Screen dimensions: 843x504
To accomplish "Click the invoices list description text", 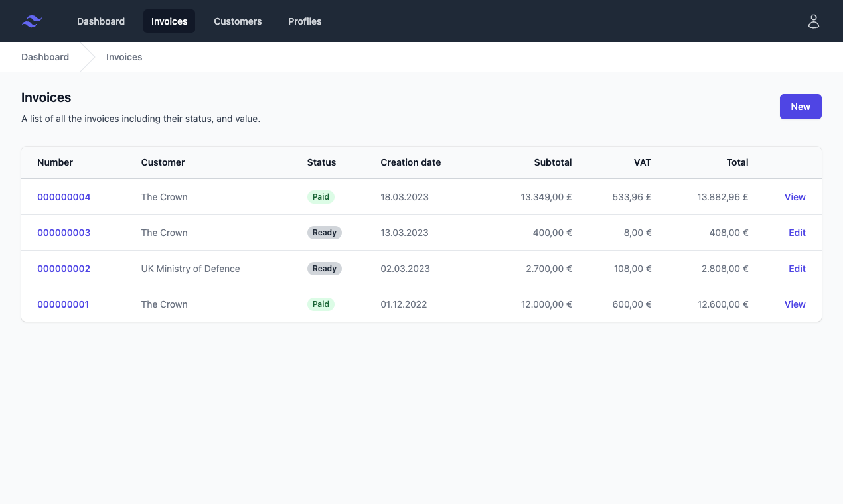I will (141, 119).
